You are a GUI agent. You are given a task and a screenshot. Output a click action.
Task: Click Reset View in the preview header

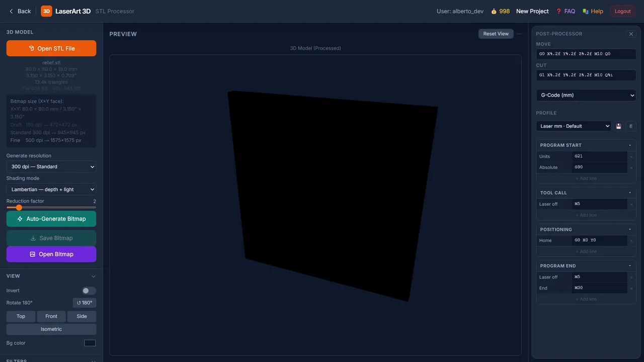click(x=496, y=34)
